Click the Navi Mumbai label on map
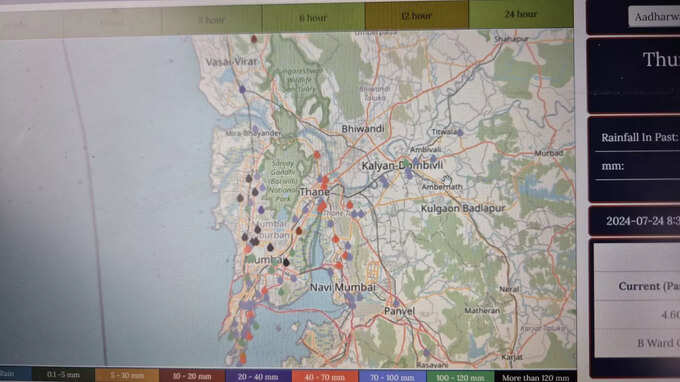 pyautogui.click(x=343, y=287)
